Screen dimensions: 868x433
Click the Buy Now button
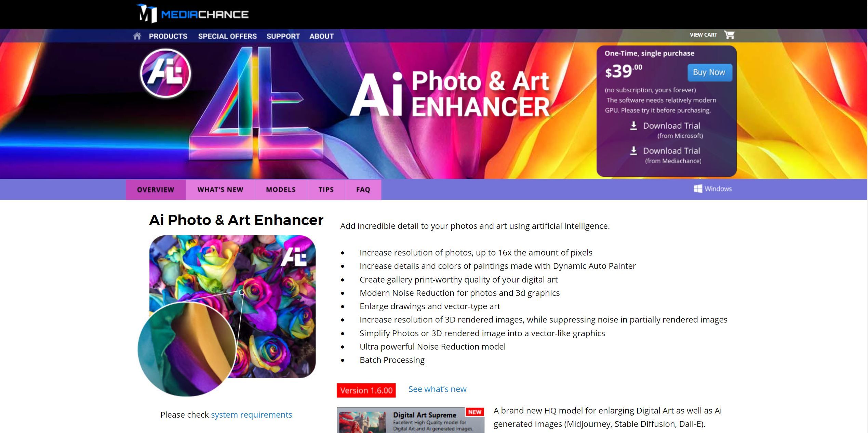click(x=709, y=73)
